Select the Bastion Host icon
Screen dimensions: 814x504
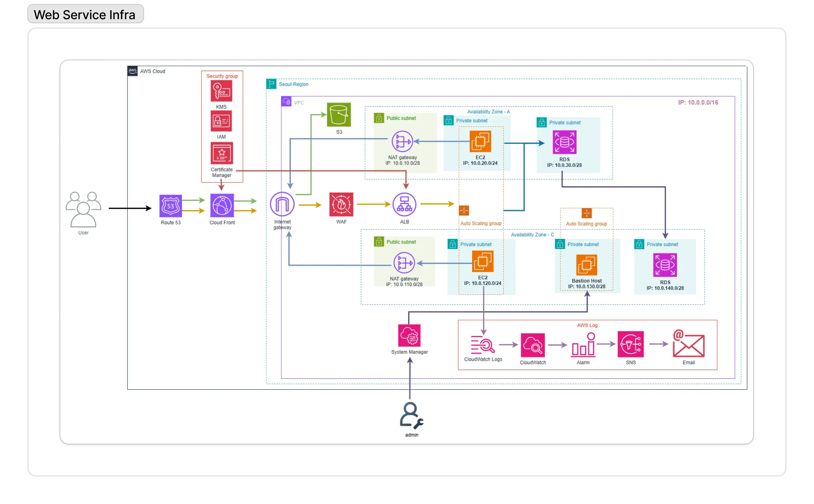pyautogui.click(x=587, y=265)
